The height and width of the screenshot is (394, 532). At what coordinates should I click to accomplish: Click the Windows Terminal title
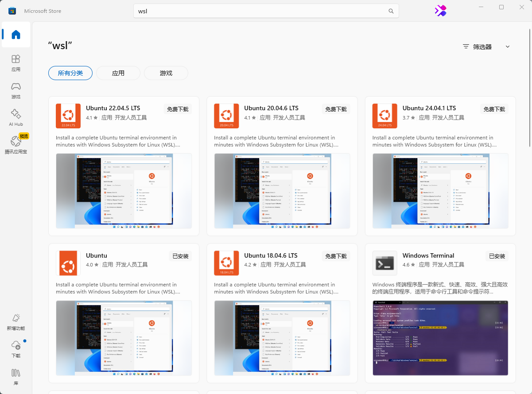point(428,255)
